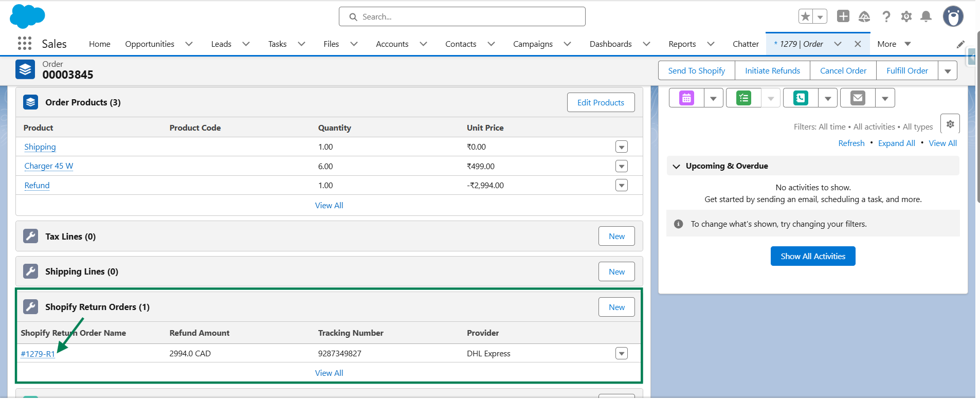Open the More navigation menu
Viewport: 980px width, 400px height.
click(894, 44)
